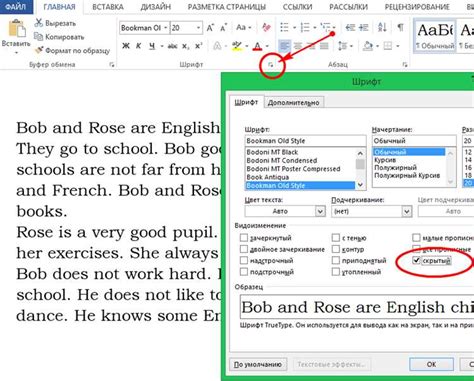474x381 pixels.
Task: Clear all formatting with the eraser icon
Action: [266, 27]
